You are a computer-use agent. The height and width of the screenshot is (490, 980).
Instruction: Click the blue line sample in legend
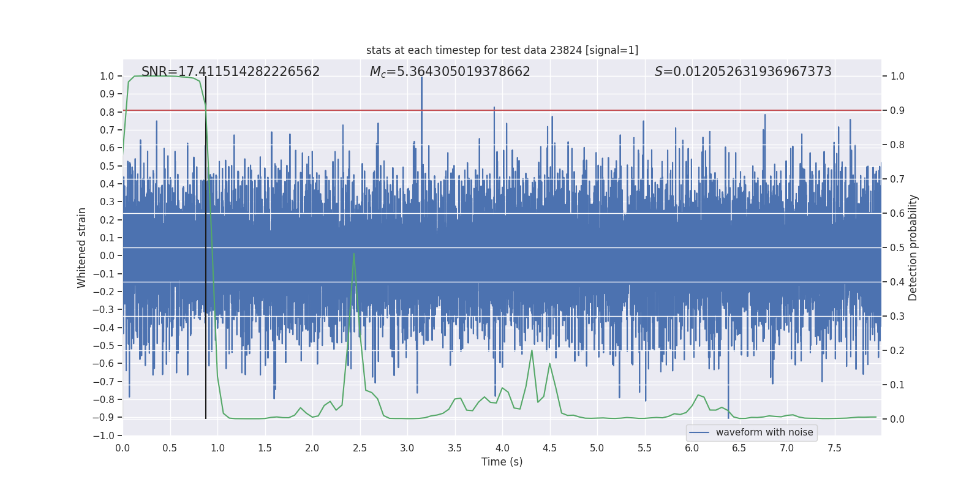pyautogui.click(x=699, y=432)
